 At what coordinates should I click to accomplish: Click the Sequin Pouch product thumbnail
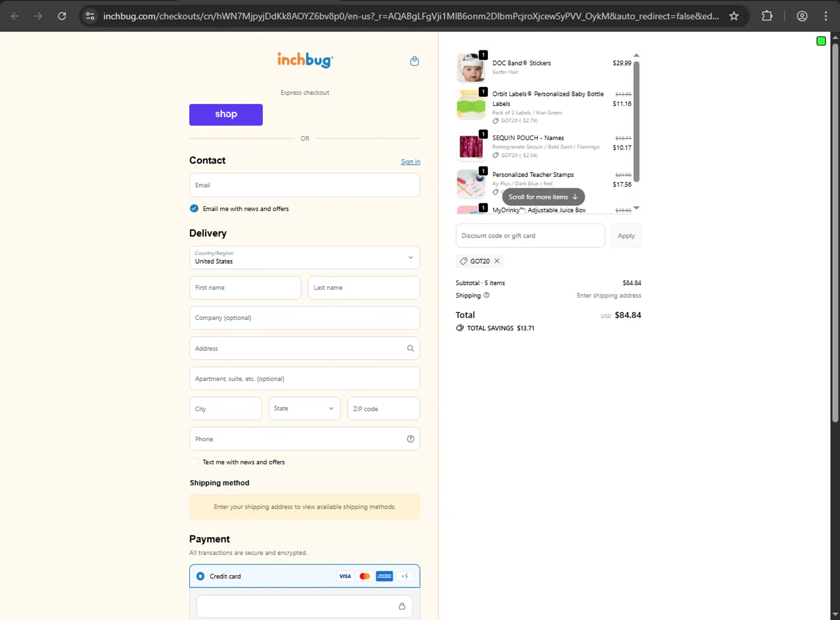pyautogui.click(x=471, y=147)
